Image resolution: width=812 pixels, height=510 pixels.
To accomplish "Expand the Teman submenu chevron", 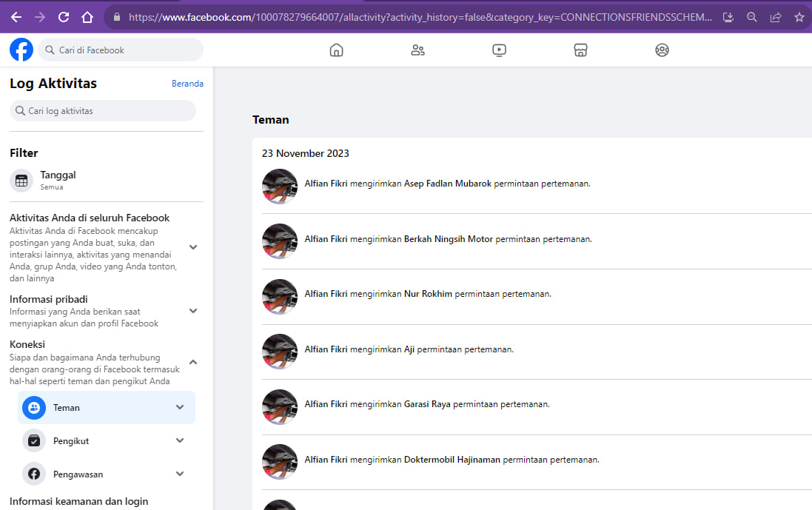I will tap(180, 407).
